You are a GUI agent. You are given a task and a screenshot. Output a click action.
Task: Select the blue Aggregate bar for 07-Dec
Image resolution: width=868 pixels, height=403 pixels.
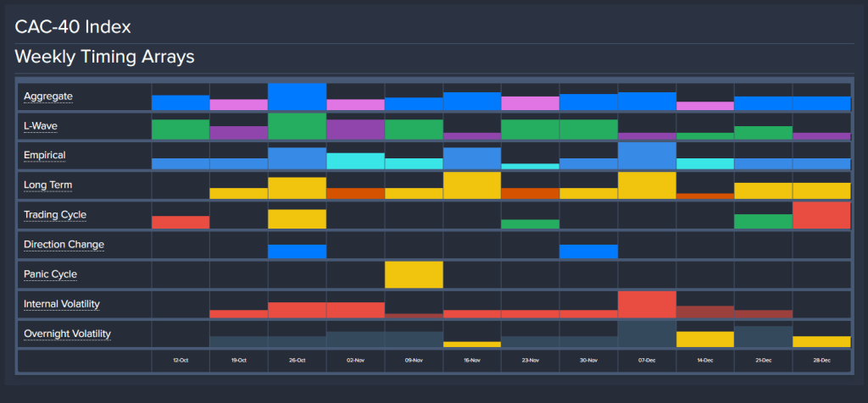[x=647, y=101]
